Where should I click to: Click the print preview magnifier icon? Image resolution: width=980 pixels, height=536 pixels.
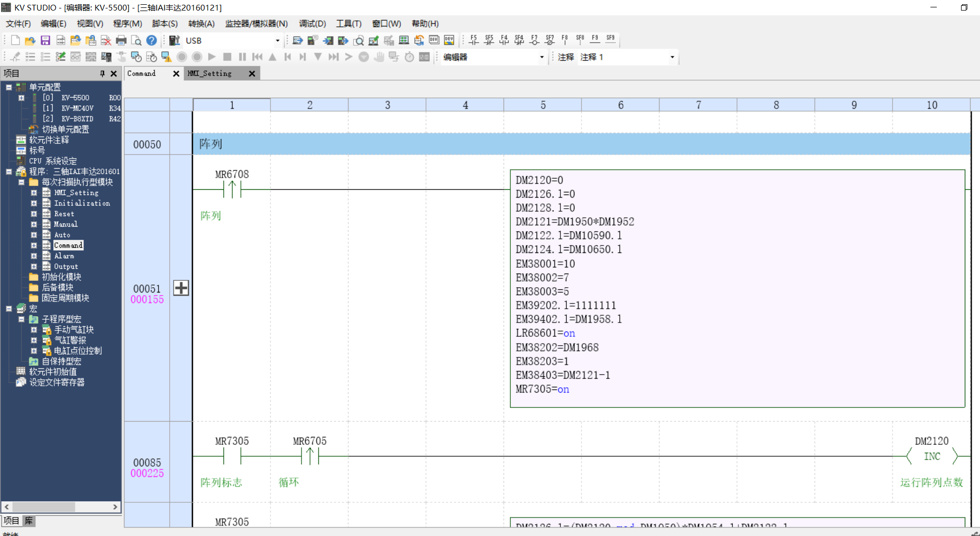pos(136,41)
